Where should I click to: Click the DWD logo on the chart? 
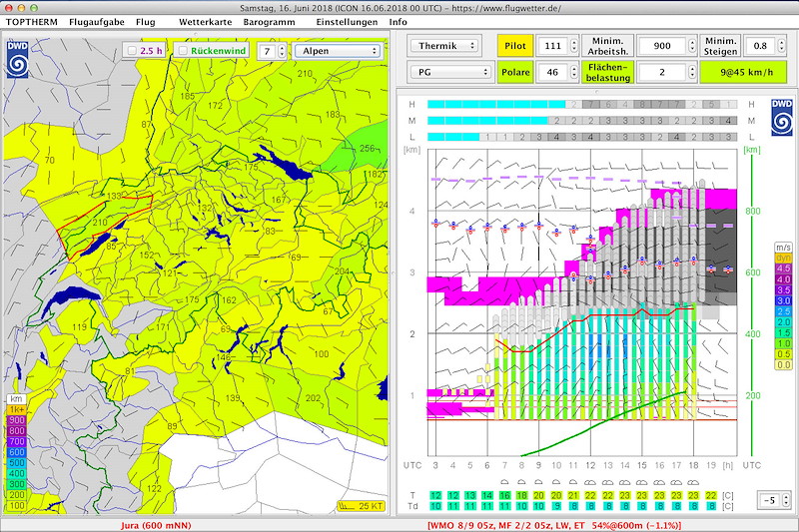782,117
